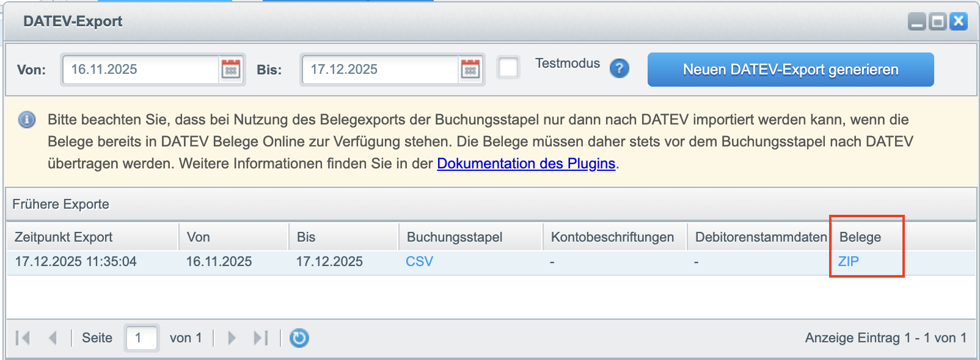Click into the Von date field

click(x=141, y=70)
